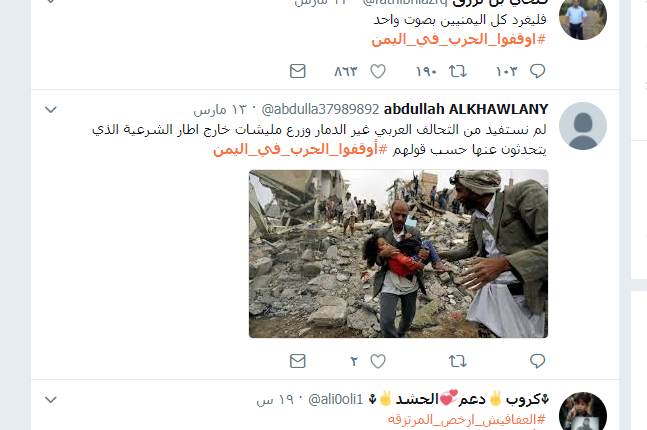Open the top tweet author's profile photo
Screen dimensions: 647x430
coord(583,17)
